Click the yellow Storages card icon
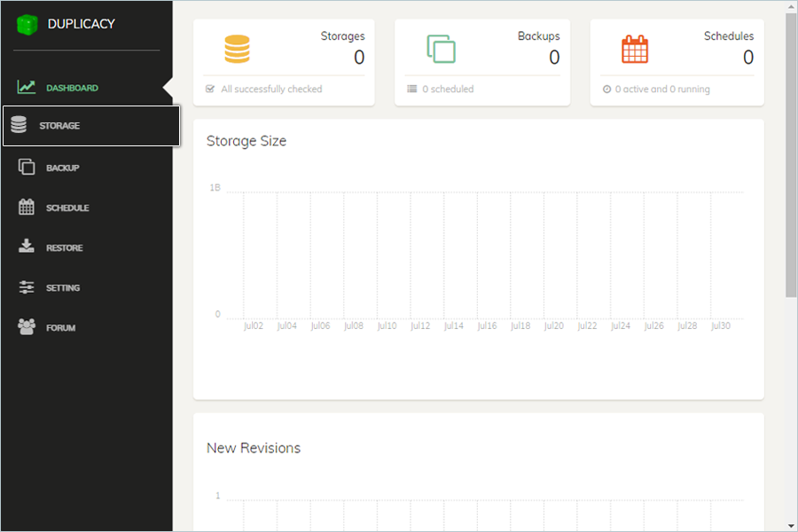This screenshot has height=532, width=798. 237,49
